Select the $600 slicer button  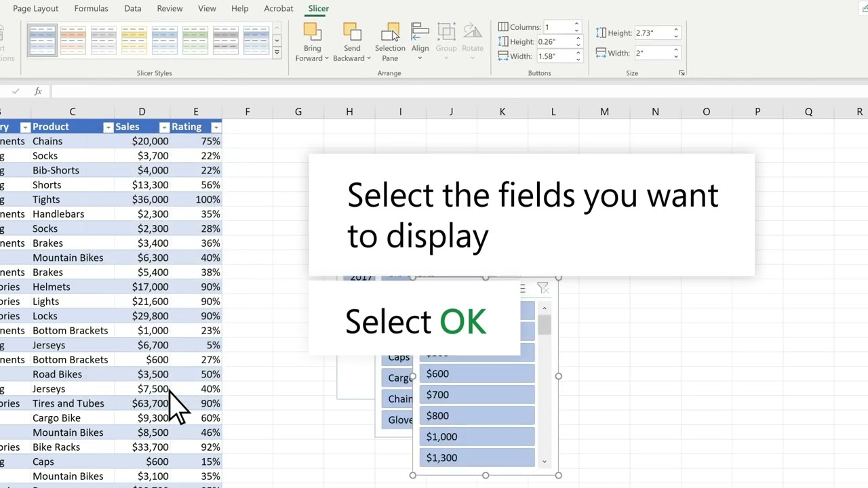477,373
